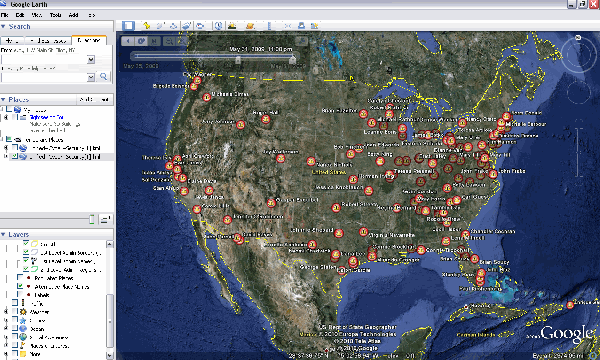Click the time slider right handle
The image size is (600, 360).
[292, 59]
